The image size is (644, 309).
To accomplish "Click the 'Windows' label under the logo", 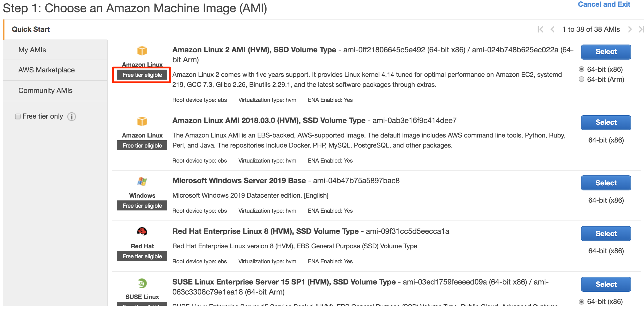I will point(142,196).
